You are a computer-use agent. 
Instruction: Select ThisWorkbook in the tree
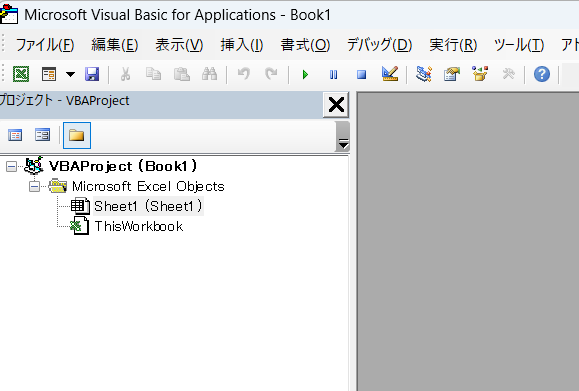pyautogui.click(x=139, y=226)
